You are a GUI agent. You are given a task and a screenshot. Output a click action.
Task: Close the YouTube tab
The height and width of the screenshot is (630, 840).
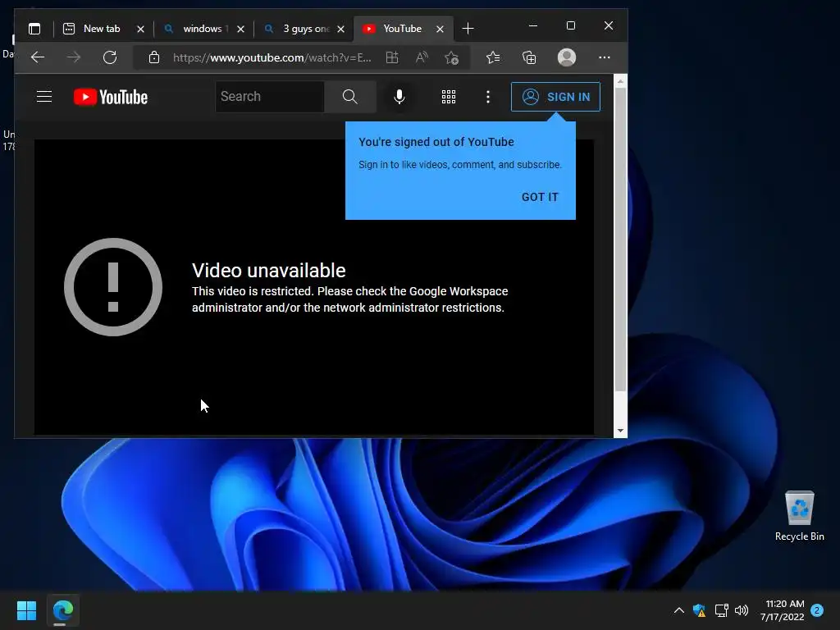(440, 29)
